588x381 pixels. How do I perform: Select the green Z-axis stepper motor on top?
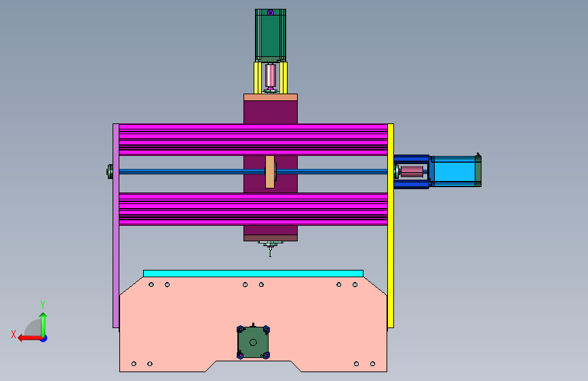click(271, 35)
